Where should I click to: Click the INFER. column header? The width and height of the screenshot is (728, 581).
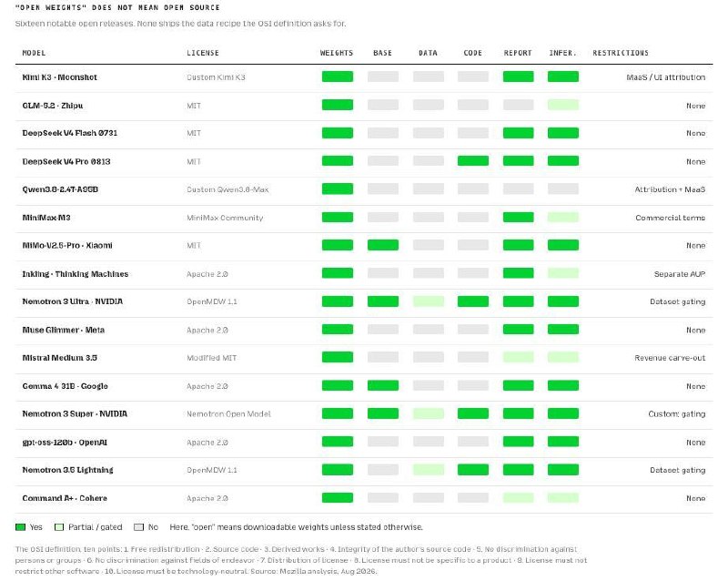point(562,53)
